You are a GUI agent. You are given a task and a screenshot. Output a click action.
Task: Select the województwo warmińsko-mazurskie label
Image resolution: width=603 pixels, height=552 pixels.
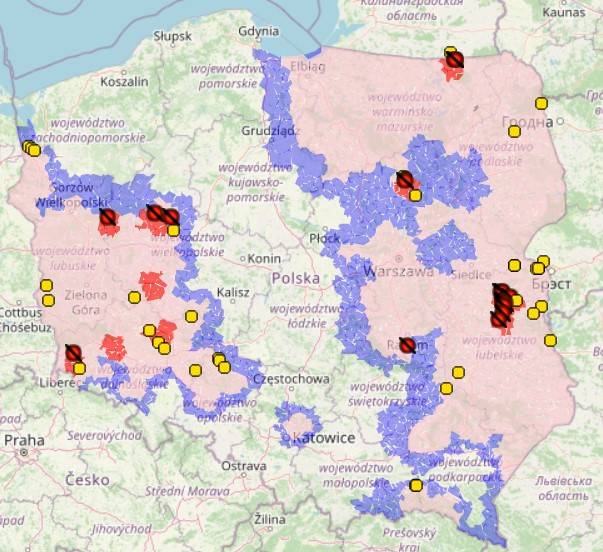(x=404, y=111)
